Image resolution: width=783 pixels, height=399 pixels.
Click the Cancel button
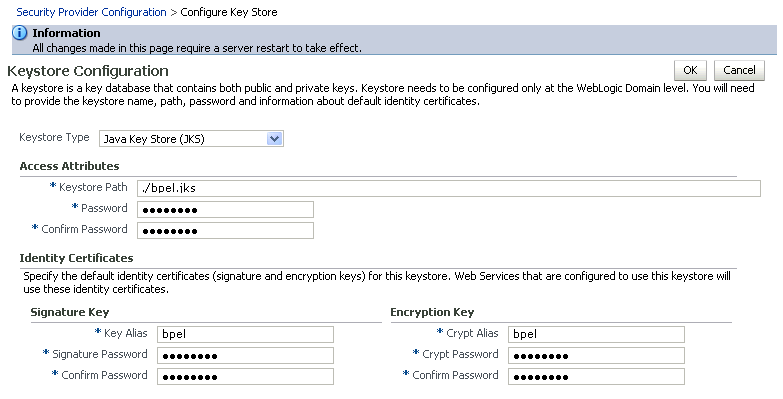739,70
